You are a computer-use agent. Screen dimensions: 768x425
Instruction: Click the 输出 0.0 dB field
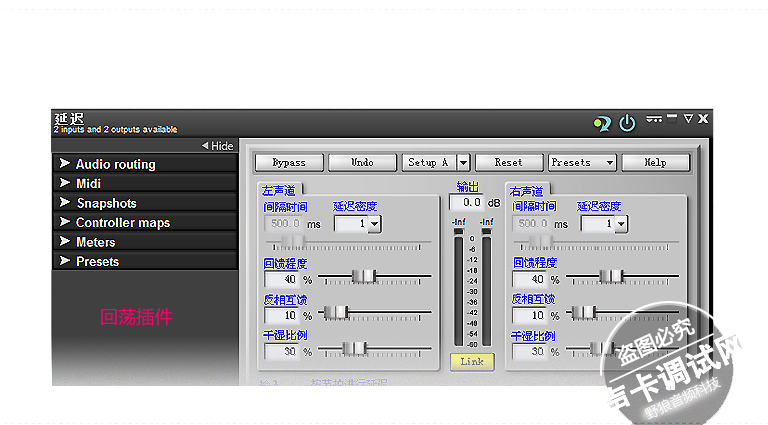(467, 203)
